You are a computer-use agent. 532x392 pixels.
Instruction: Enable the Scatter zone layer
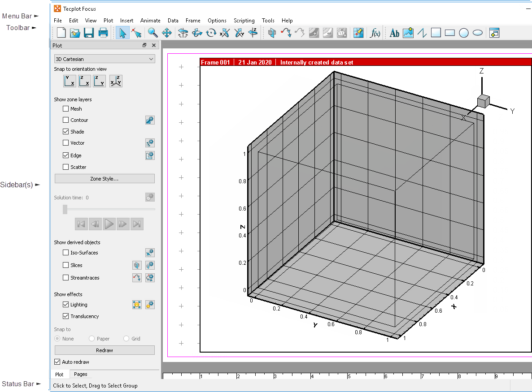pos(66,167)
